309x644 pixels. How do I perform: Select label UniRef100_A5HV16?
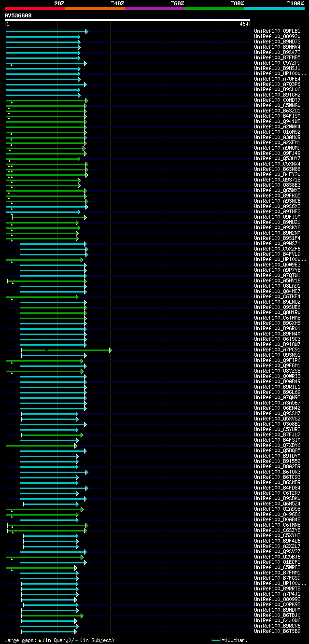pos(278,280)
